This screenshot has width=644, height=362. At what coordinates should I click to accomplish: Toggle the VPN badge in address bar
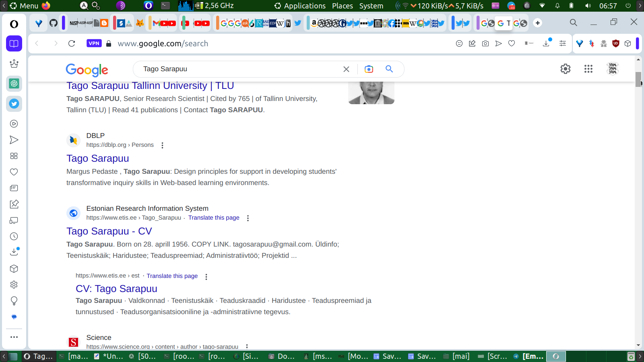(94, 43)
